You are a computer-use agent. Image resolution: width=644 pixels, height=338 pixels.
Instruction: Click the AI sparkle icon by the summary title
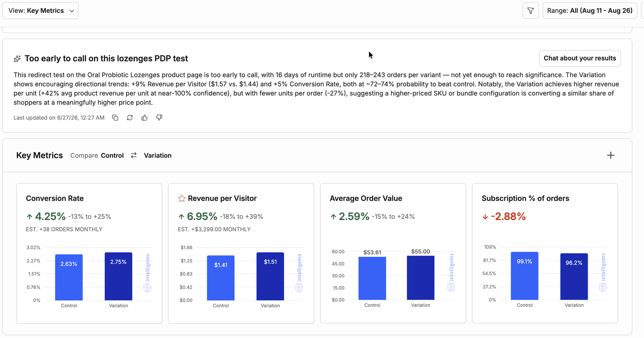click(x=17, y=59)
